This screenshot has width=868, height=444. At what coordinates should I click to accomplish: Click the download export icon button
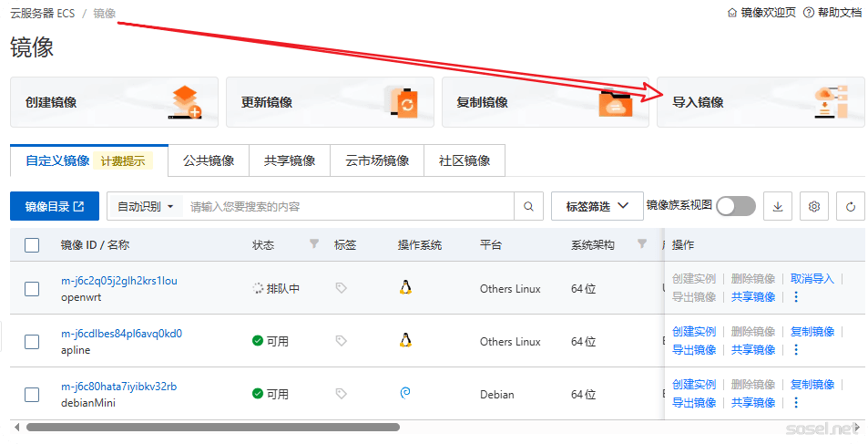(x=777, y=207)
